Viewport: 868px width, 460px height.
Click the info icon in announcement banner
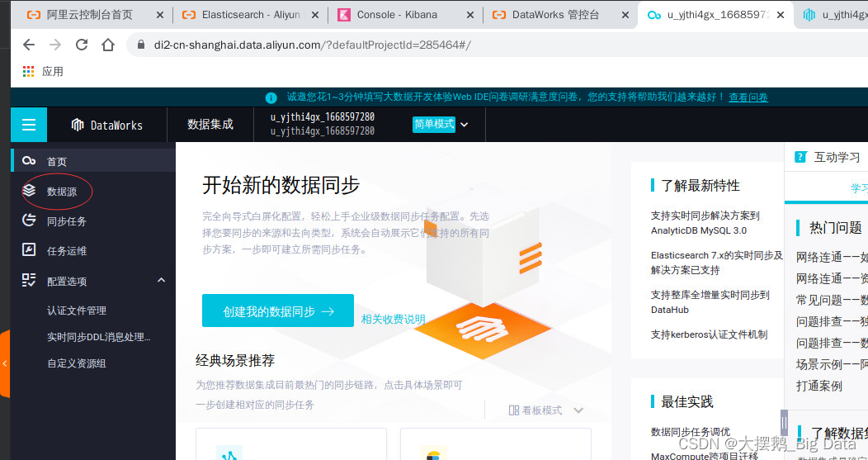tap(271, 98)
